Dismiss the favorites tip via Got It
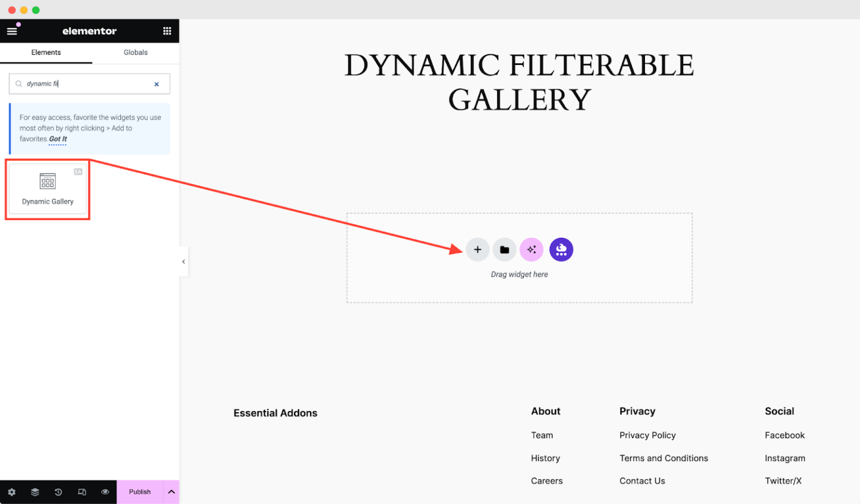The height and width of the screenshot is (504, 860). pyautogui.click(x=58, y=139)
